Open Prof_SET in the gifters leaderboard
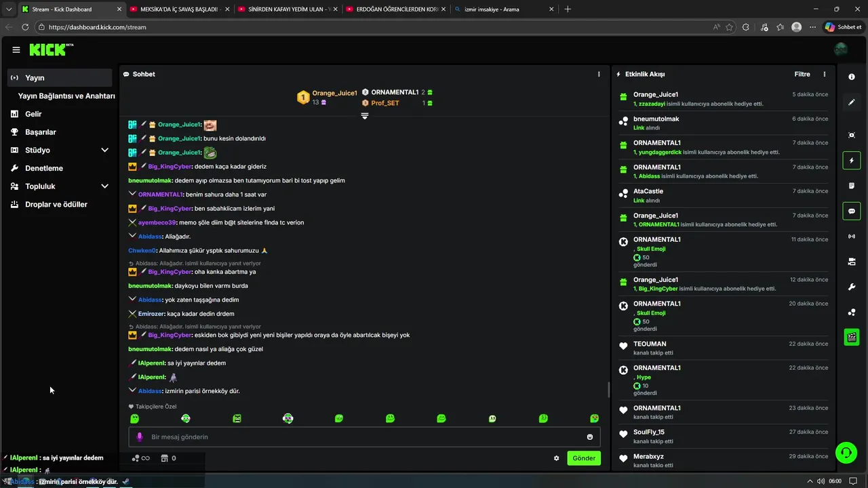The height and width of the screenshot is (488, 868). click(385, 103)
